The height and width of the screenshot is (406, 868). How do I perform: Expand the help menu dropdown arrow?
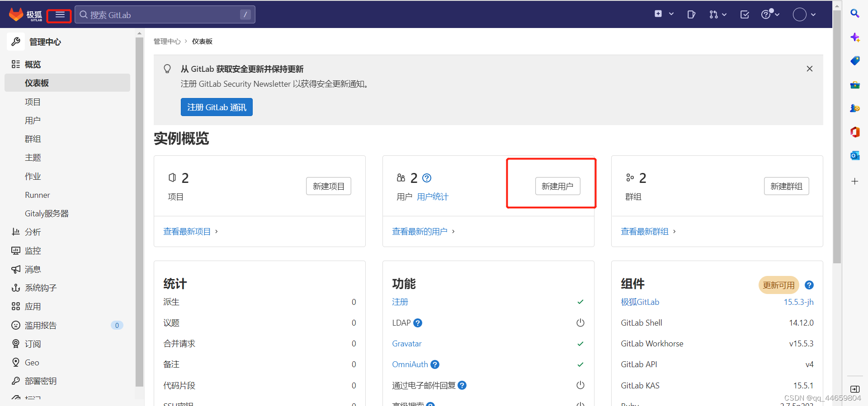[777, 14]
